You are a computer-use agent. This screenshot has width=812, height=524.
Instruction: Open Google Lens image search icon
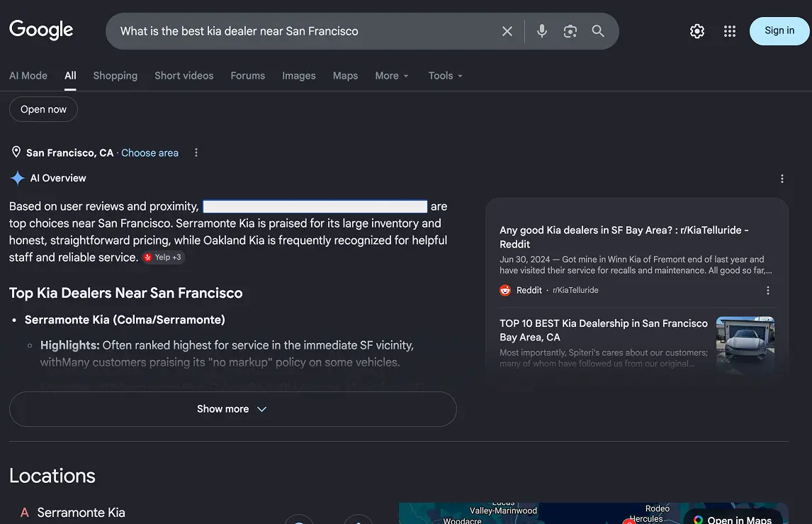(570, 31)
